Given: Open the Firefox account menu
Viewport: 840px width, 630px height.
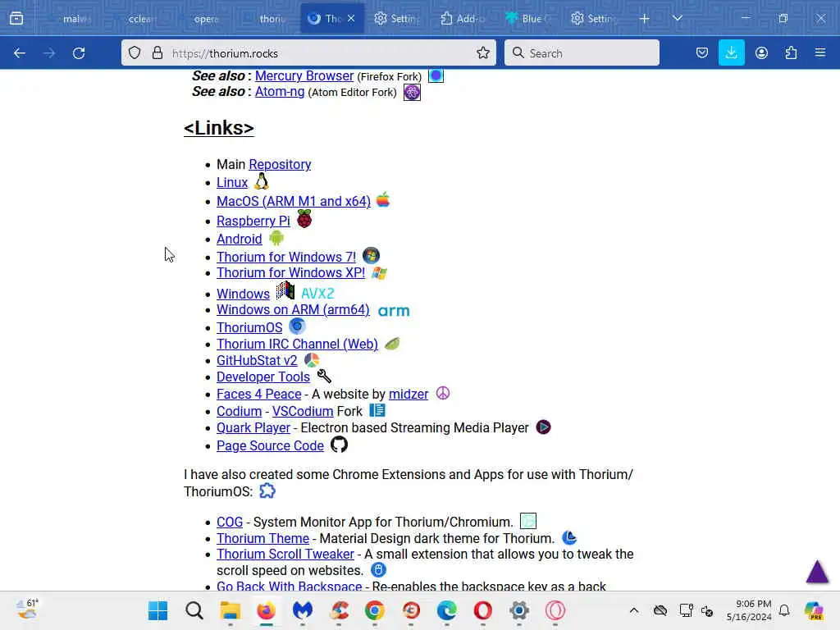Looking at the screenshot, I should (x=761, y=53).
